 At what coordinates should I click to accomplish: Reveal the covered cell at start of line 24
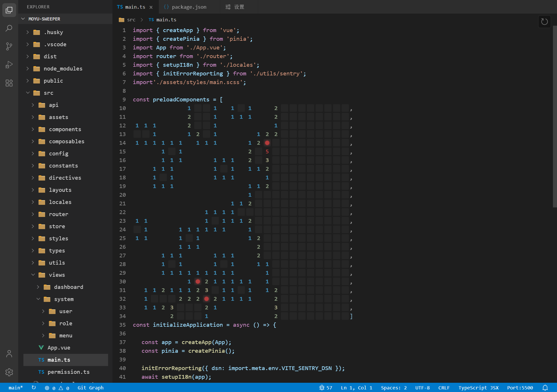[137, 229]
